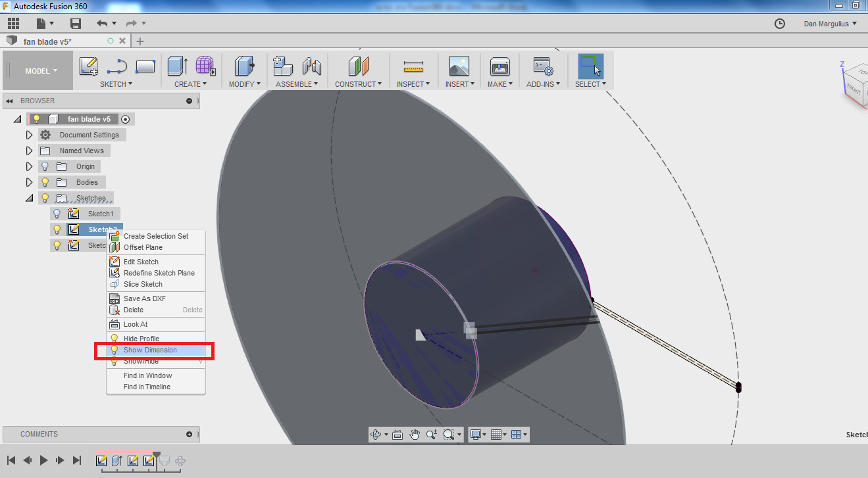Open the File menu dropdown
Viewport: 868px width, 478px height.
45,24
